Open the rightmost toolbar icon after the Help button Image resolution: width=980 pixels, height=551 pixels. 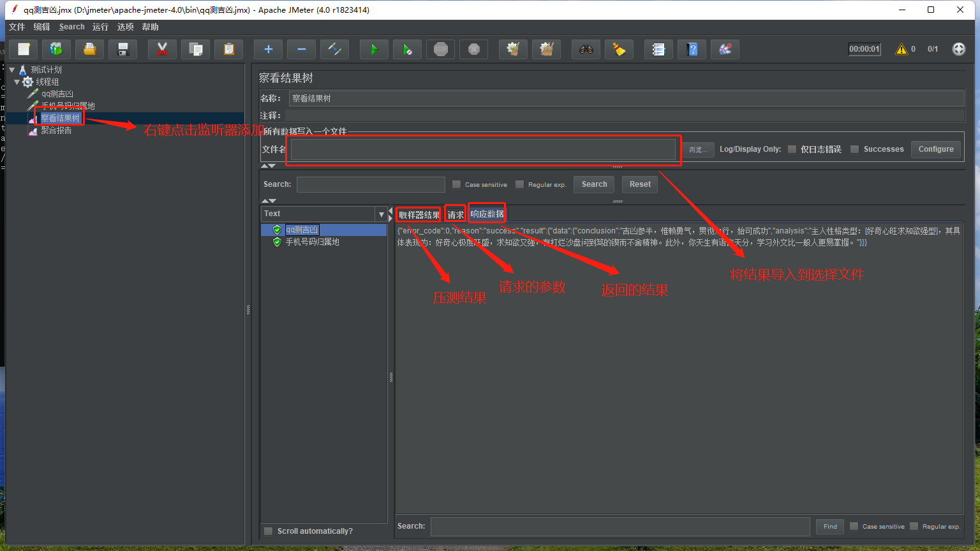725,49
